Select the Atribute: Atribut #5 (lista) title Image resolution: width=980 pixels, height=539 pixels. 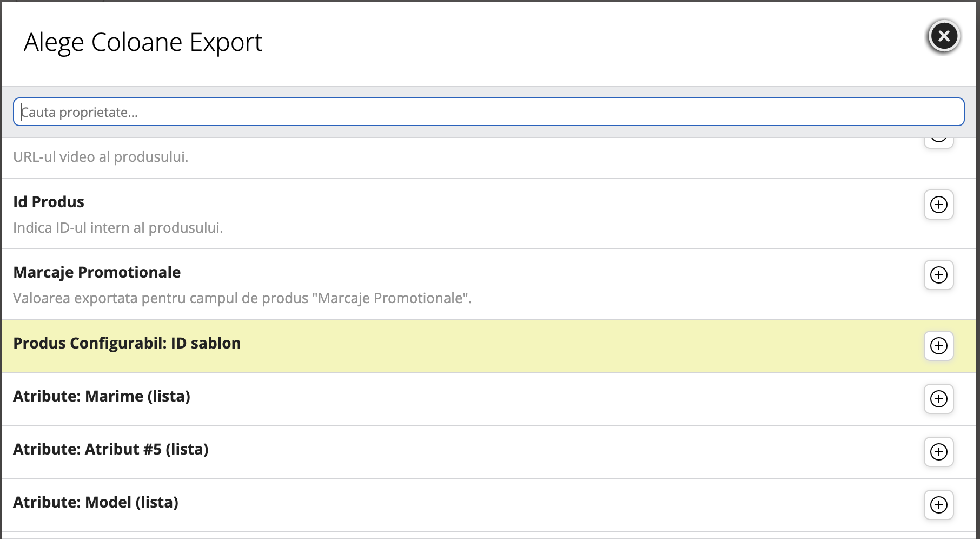click(111, 449)
